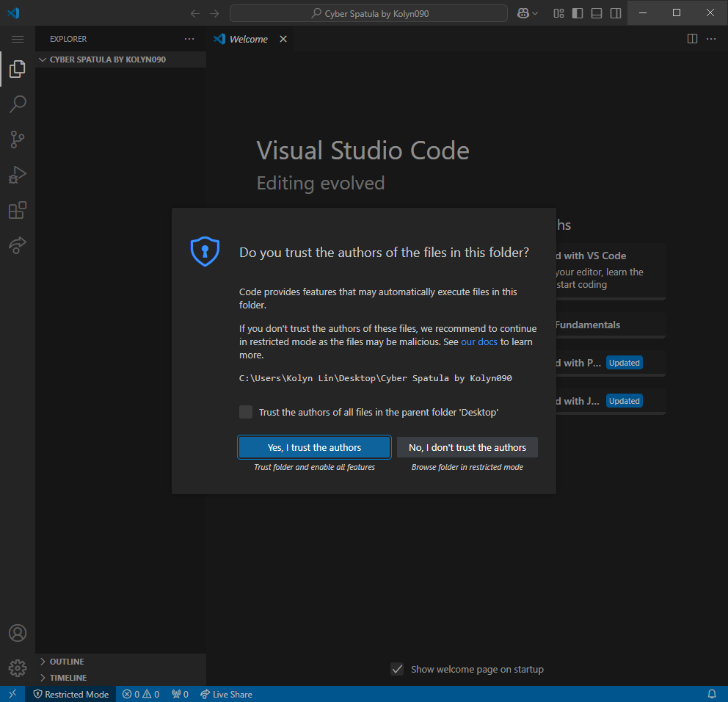Open the Manage gear menu
The image size is (728, 702).
pyautogui.click(x=18, y=667)
